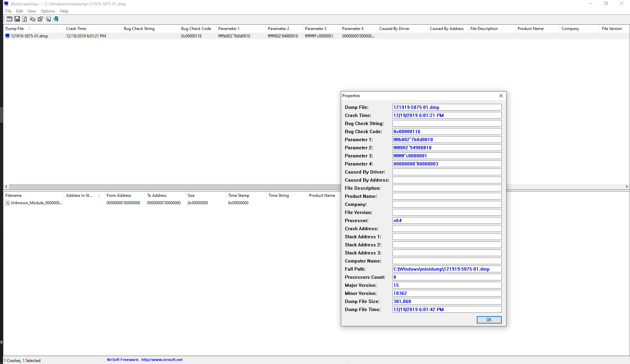The image size is (630, 364).
Task: Click the Dump File field in Properties
Action: 447,107
